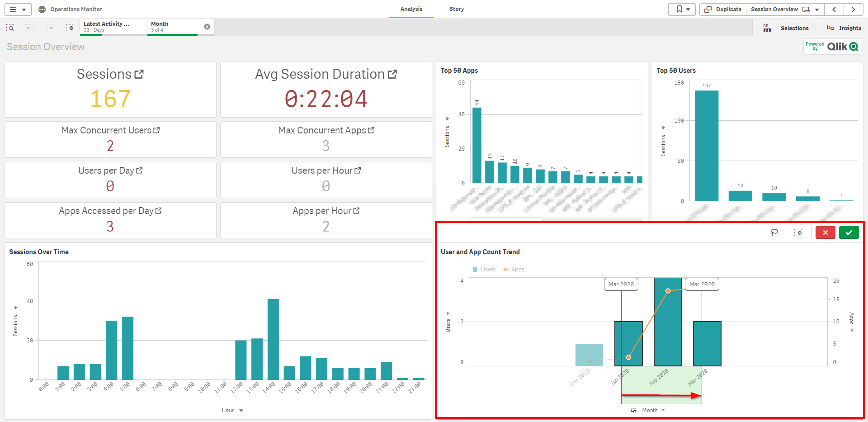The image size is (868, 422).
Task: Remove the Month selection filter
Action: coord(207,27)
